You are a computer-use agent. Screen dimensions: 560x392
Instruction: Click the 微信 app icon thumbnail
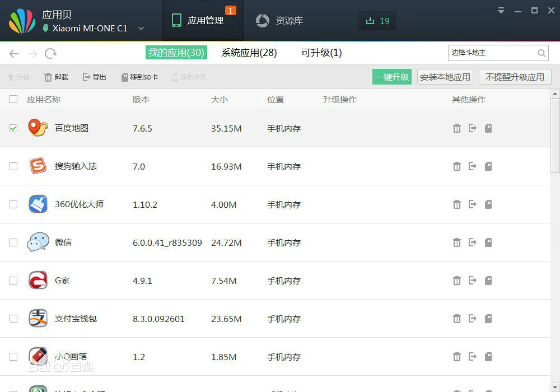tap(38, 242)
